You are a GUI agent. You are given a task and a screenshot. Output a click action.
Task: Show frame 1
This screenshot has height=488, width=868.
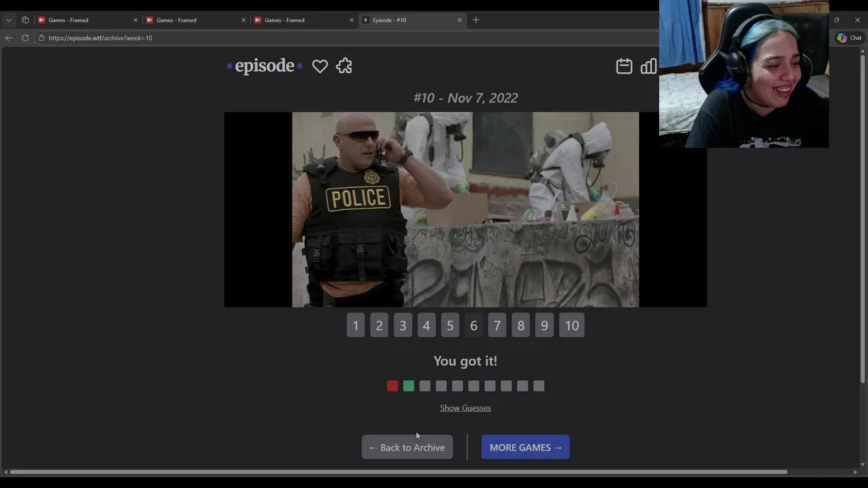pos(355,325)
